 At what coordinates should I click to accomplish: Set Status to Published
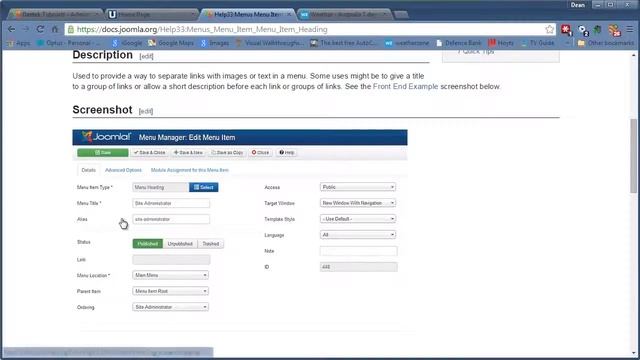pyautogui.click(x=147, y=244)
